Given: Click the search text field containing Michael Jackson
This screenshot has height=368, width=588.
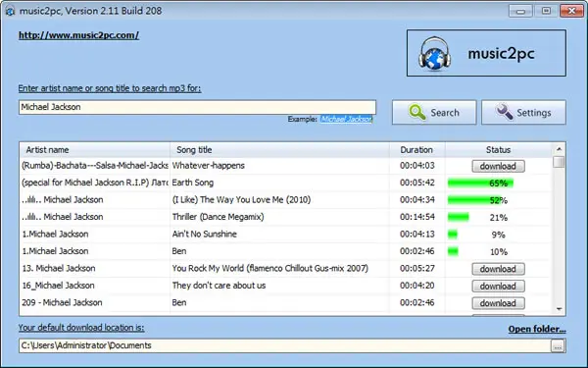Looking at the screenshot, I should (197, 107).
